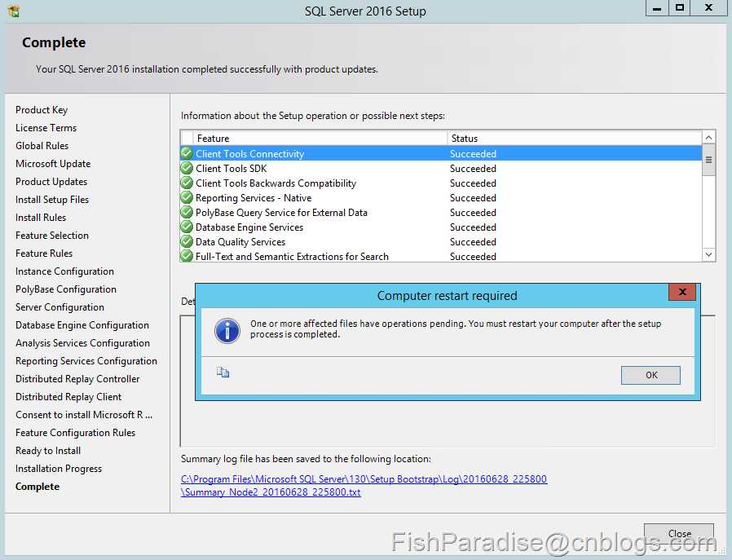This screenshot has width=732, height=560.
Task: Click green check icon for Client Tools Connectivity
Action: click(x=187, y=153)
